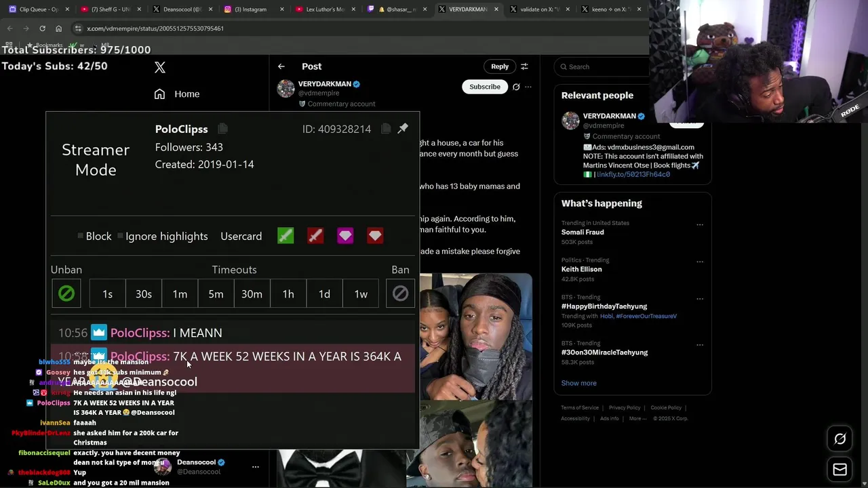Click the browser home icon
868x488 pixels.
tap(58, 28)
